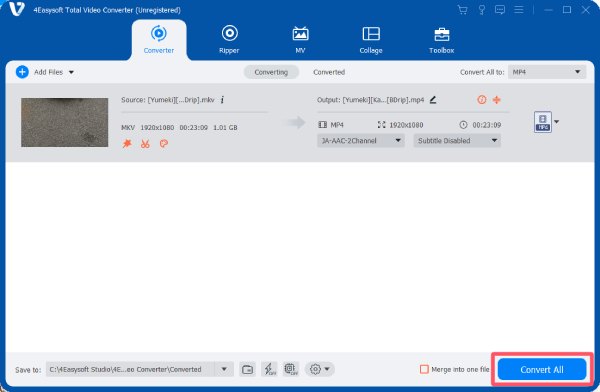Open the hamburger menu in title bar
This screenshot has height=392, width=600.
518,10
